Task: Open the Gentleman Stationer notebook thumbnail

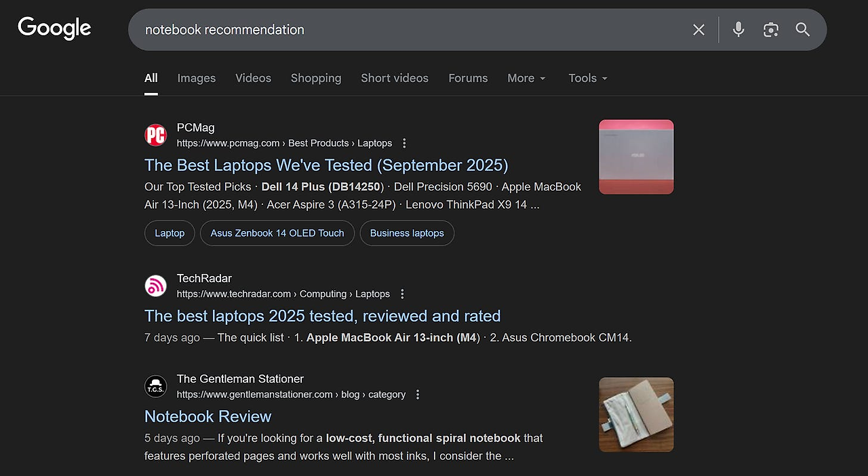Action: [636, 414]
